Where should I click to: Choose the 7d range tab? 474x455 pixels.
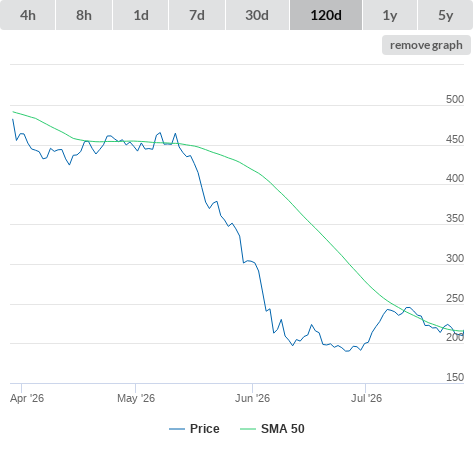point(197,15)
